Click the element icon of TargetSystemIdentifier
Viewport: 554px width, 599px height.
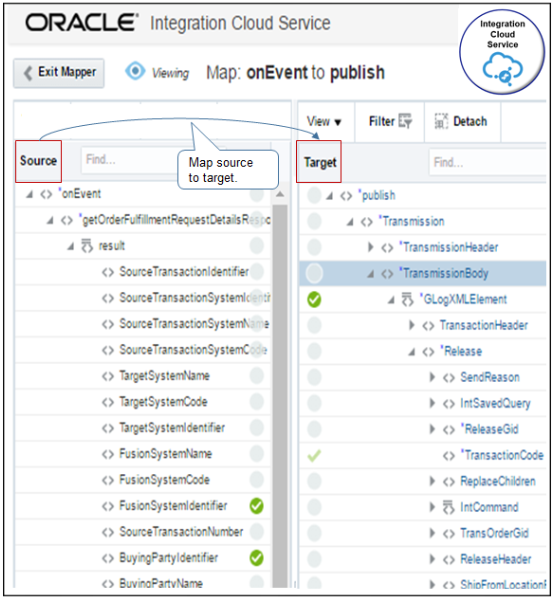108,428
